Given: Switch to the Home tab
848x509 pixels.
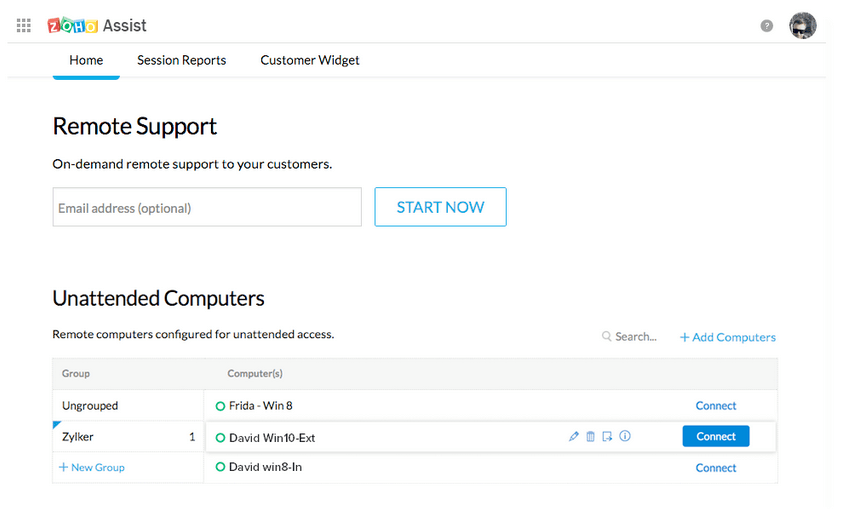Looking at the screenshot, I should 86,60.
